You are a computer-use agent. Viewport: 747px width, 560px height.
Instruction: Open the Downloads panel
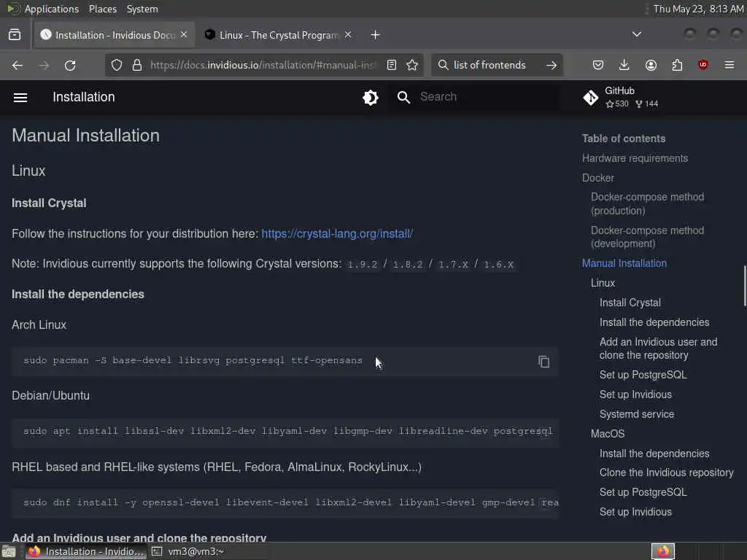pyautogui.click(x=624, y=65)
